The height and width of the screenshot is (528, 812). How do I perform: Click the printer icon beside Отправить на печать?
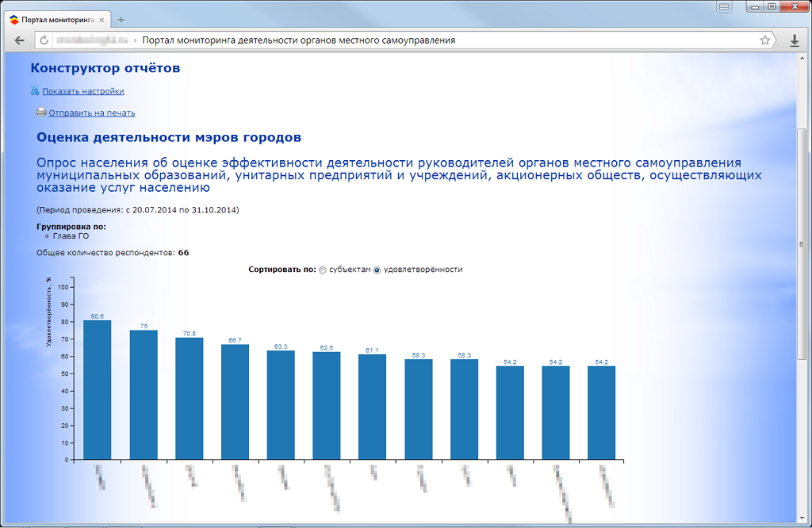click(x=41, y=112)
